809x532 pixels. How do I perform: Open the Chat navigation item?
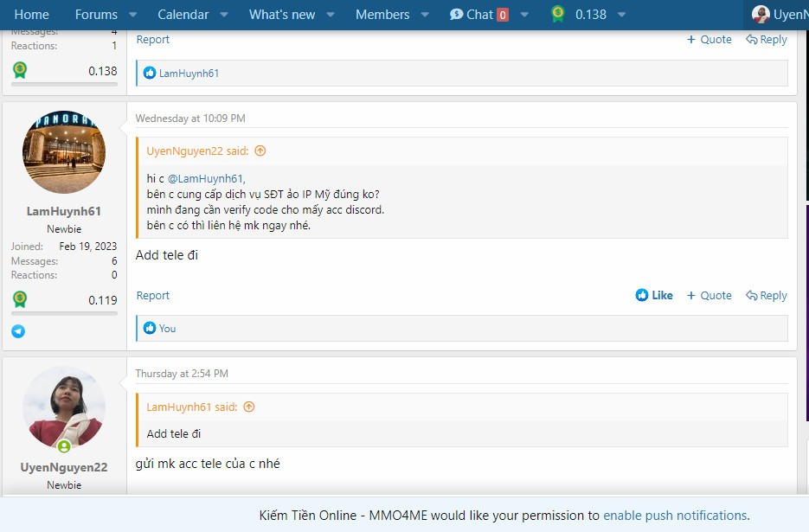pos(478,15)
